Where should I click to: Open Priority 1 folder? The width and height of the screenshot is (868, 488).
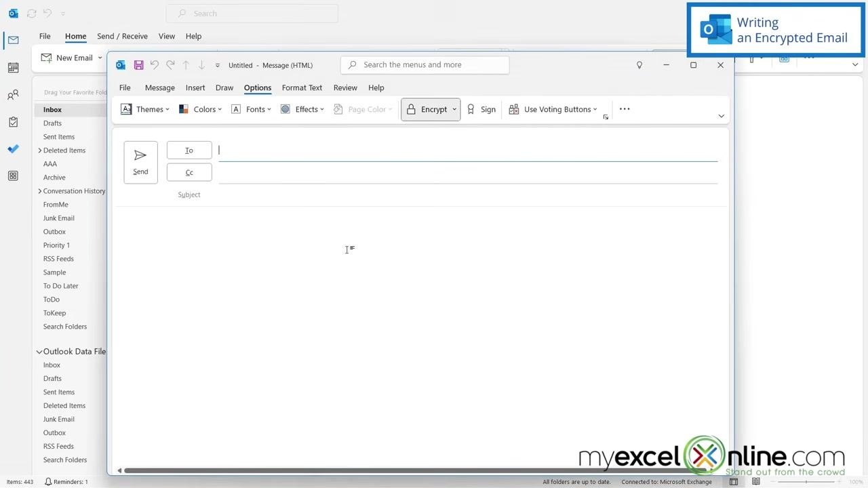[56, 245]
